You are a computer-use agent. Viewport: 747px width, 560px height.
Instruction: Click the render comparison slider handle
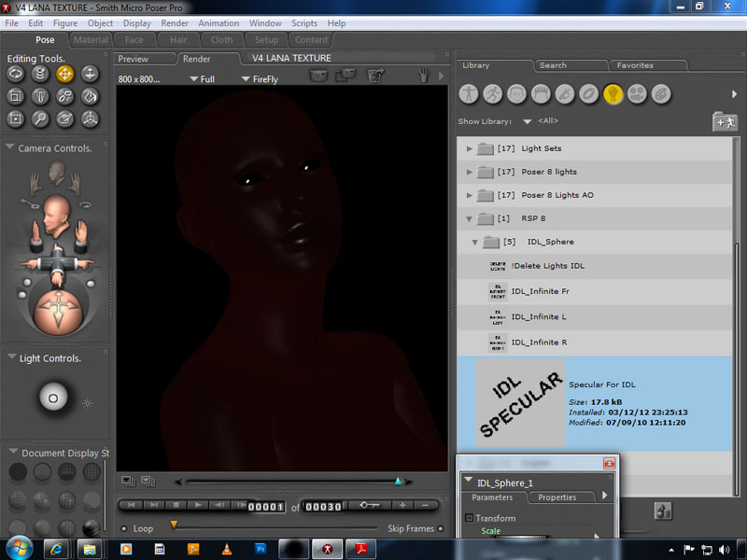398,482
